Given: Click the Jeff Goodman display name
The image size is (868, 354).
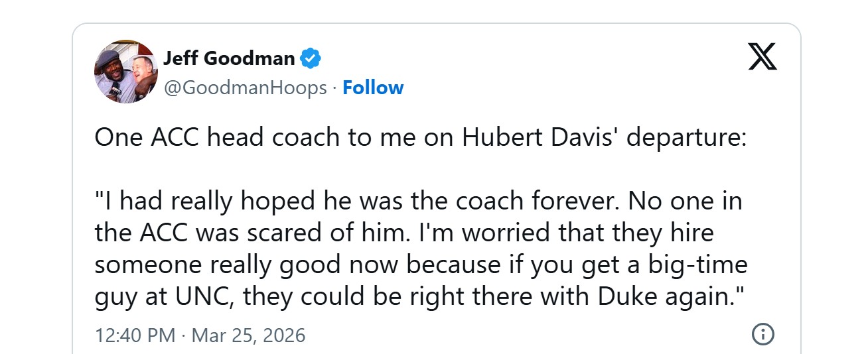Looking at the screenshot, I should pyautogui.click(x=229, y=58).
